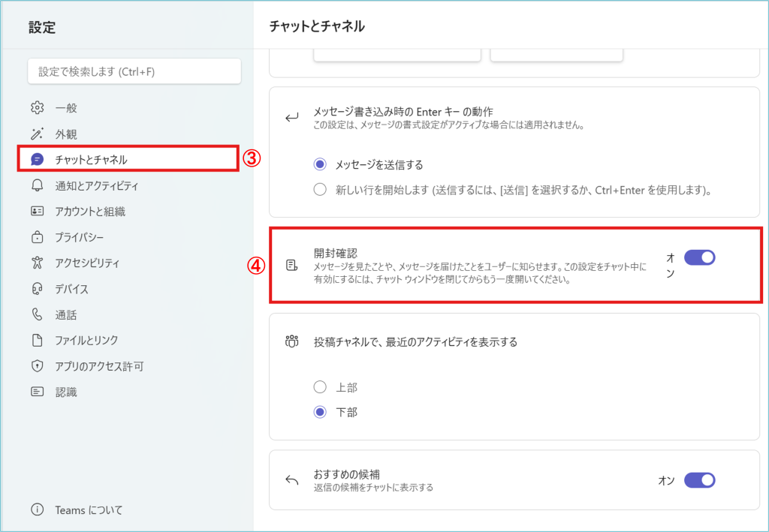This screenshot has width=769, height=532.
Task: Click the 設定で検索します search field
Action: pos(134,71)
